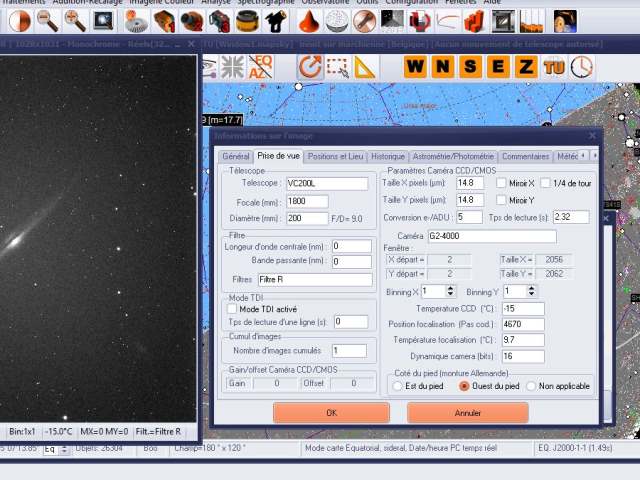Enable the Miroir X checkbox
The image size is (640, 480).
(502, 183)
